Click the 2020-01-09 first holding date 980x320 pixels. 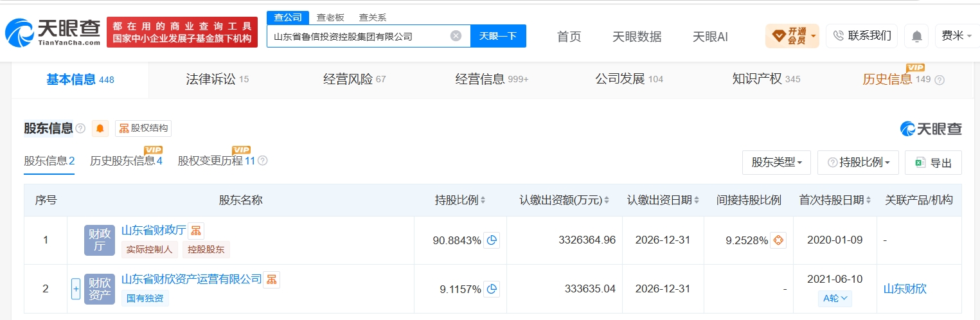835,240
